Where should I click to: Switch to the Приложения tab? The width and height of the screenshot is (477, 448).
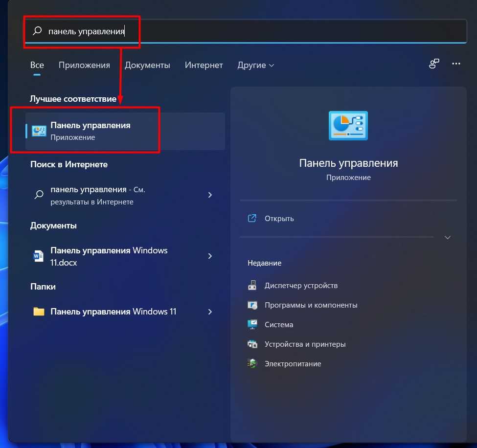coord(84,65)
